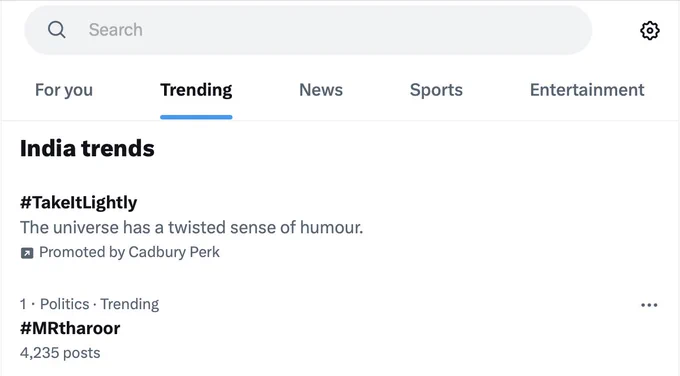
Task: Click the blue underline beneath Trending tab
Action: [x=196, y=117]
